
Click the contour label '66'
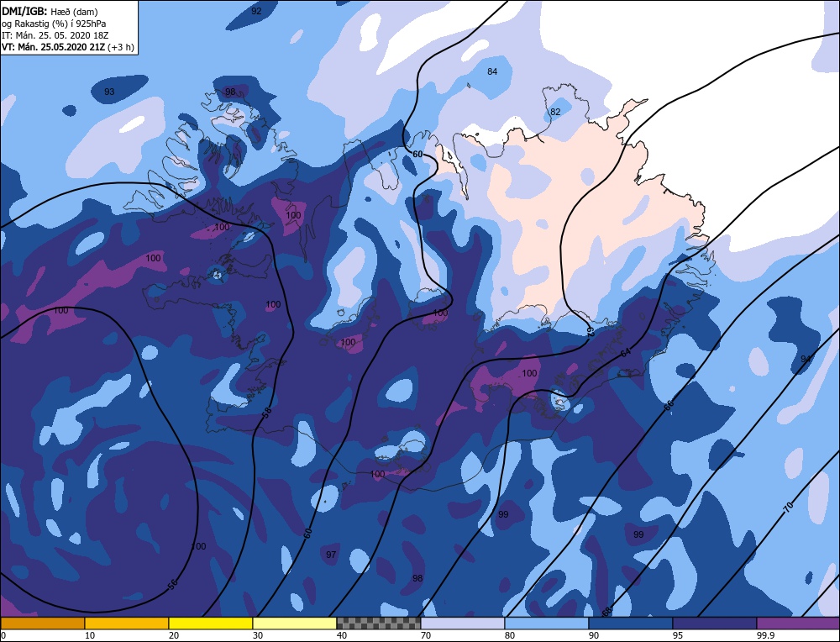tap(668, 405)
